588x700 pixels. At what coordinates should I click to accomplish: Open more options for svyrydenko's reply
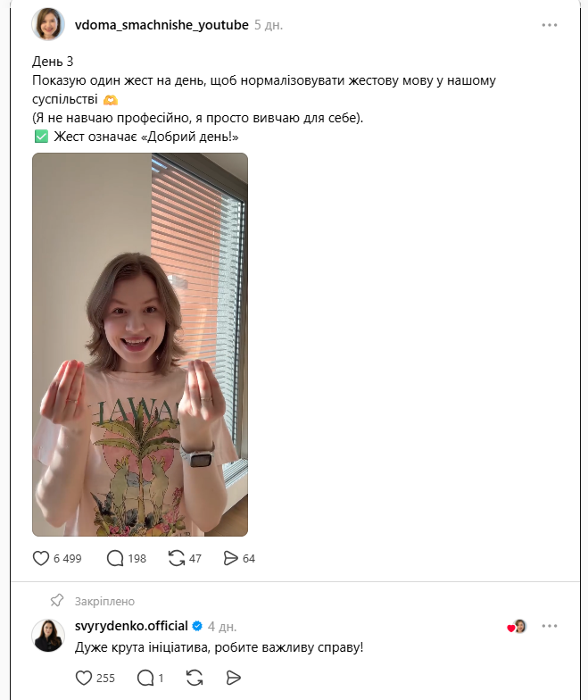(550, 627)
